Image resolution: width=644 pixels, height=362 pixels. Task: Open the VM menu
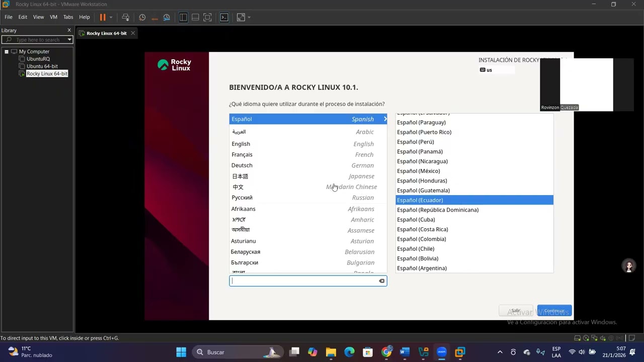pos(53,17)
